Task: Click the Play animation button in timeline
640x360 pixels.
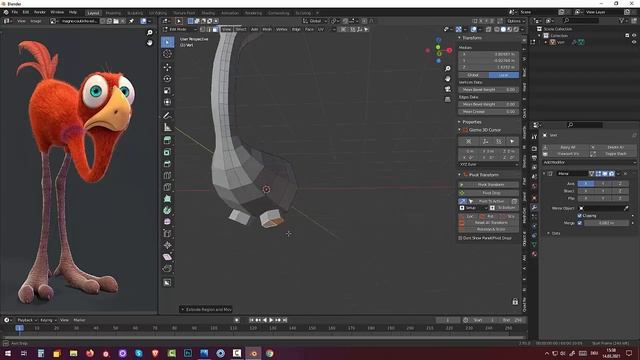Action: [271, 320]
